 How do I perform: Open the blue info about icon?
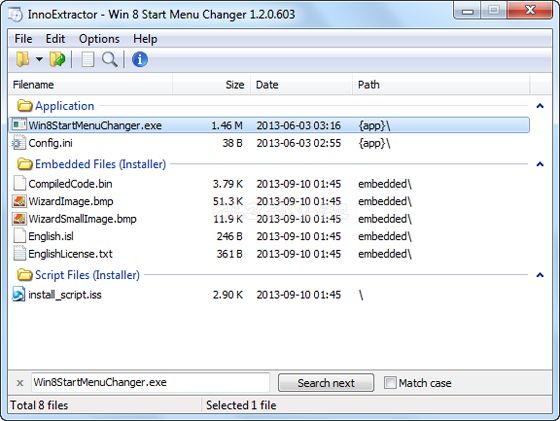pyautogui.click(x=140, y=59)
